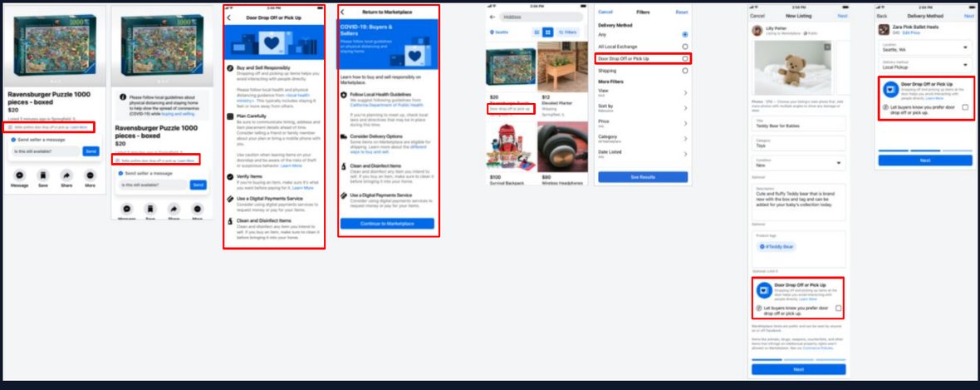The image size is (980, 390).
Task: Select Any delivery method radio
Action: click(685, 35)
